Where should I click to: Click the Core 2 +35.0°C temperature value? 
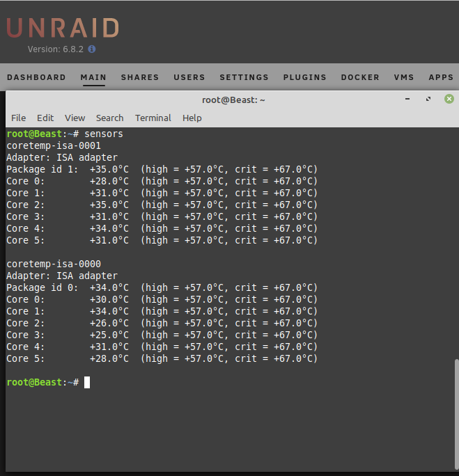pyautogui.click(x=109, y=205)
